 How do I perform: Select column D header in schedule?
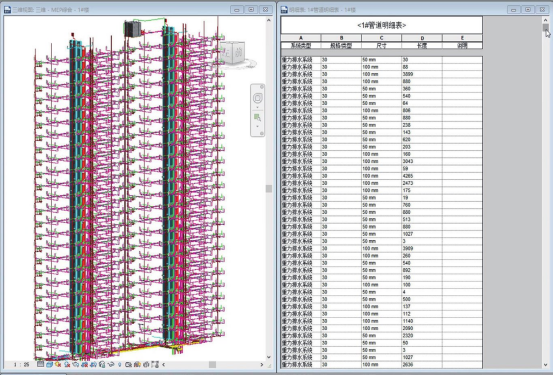coord(422,38)
